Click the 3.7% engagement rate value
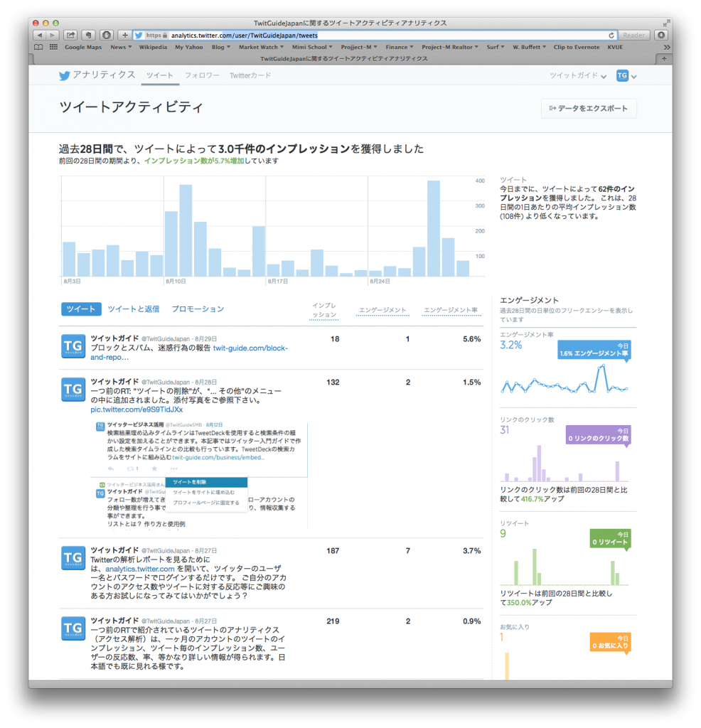The image size is (701, 728). point(471,551)
